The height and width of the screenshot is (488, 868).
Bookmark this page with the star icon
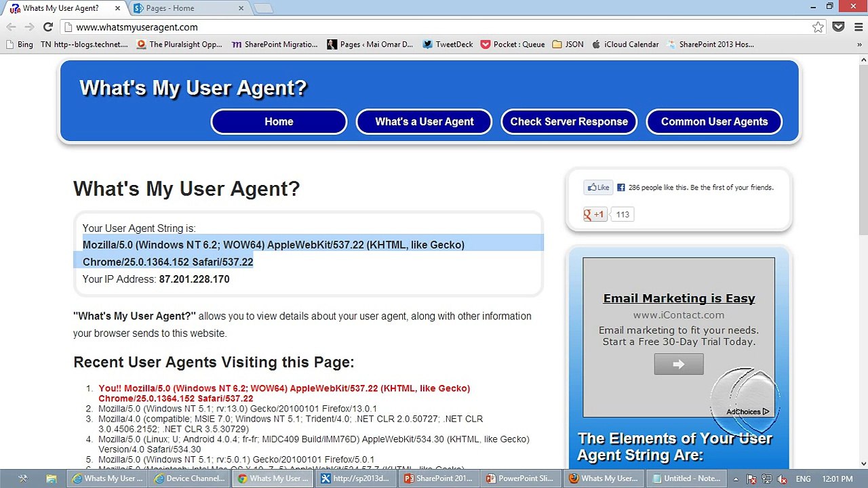tap(818, 27)
